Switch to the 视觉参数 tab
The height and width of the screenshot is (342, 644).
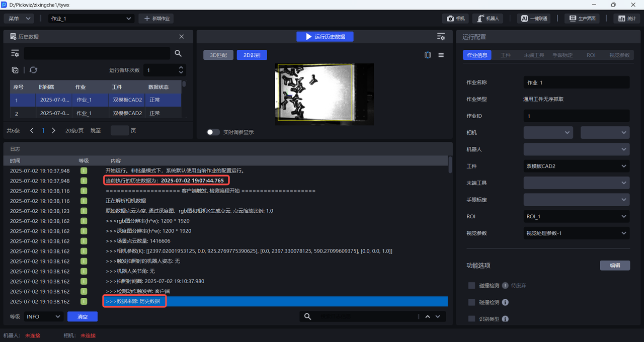click(x=619, y=55)
